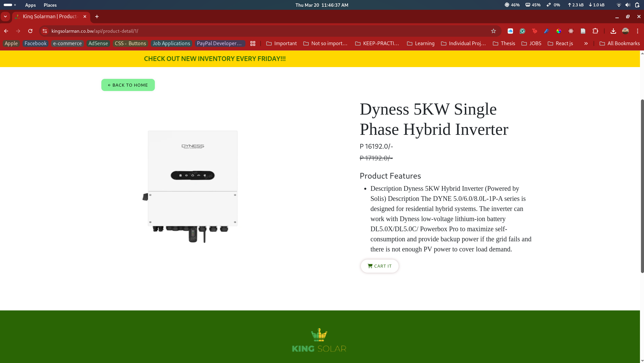
Task: Expand hidden bookmarks with double chevron
Action: pos(586,43)
